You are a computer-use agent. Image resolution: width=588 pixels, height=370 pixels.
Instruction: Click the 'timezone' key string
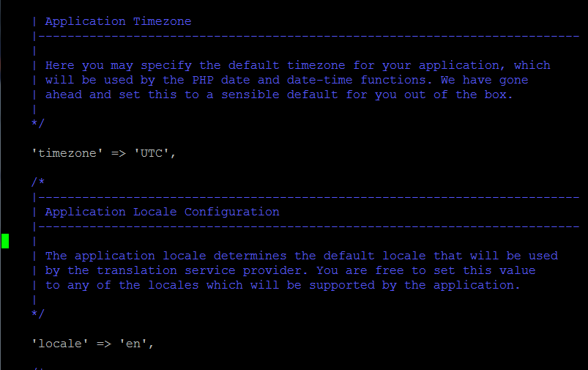67,153
